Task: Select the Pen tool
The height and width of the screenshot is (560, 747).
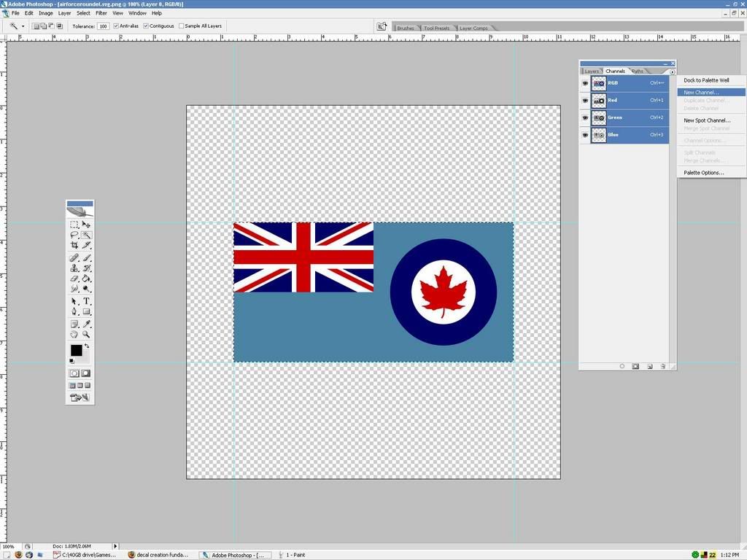Action: [x=74, y=312]
